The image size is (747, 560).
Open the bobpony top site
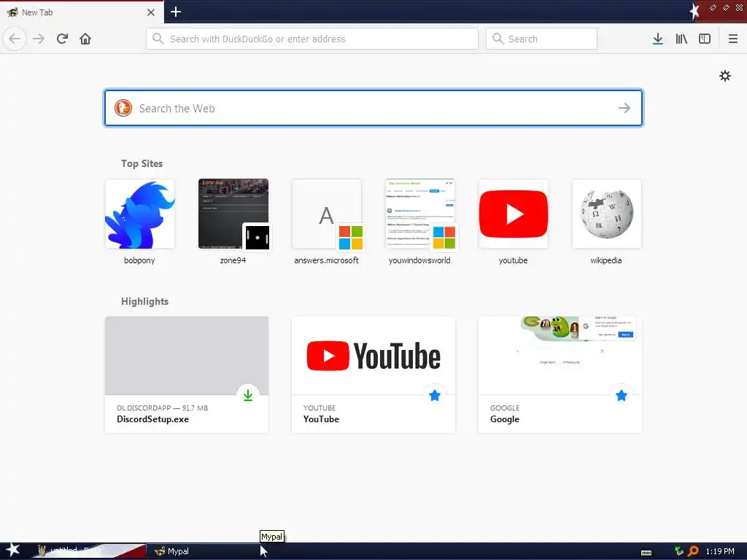tap(139, 222)
